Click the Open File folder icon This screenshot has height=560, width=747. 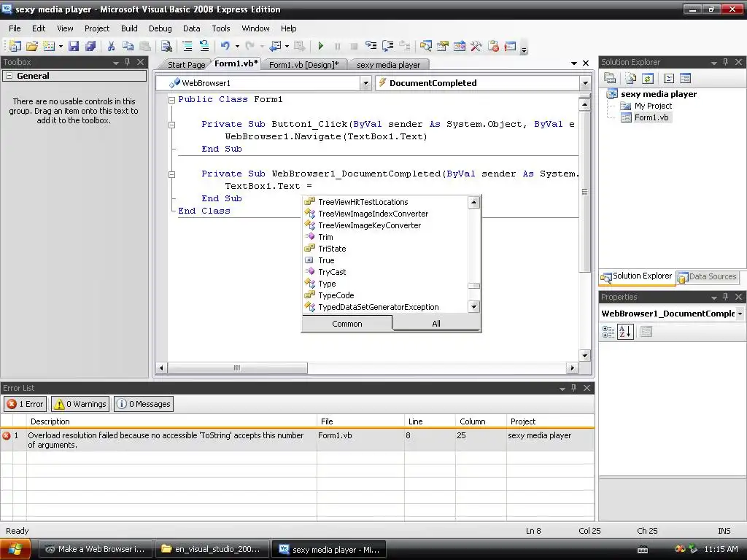[x=31, y=46]
